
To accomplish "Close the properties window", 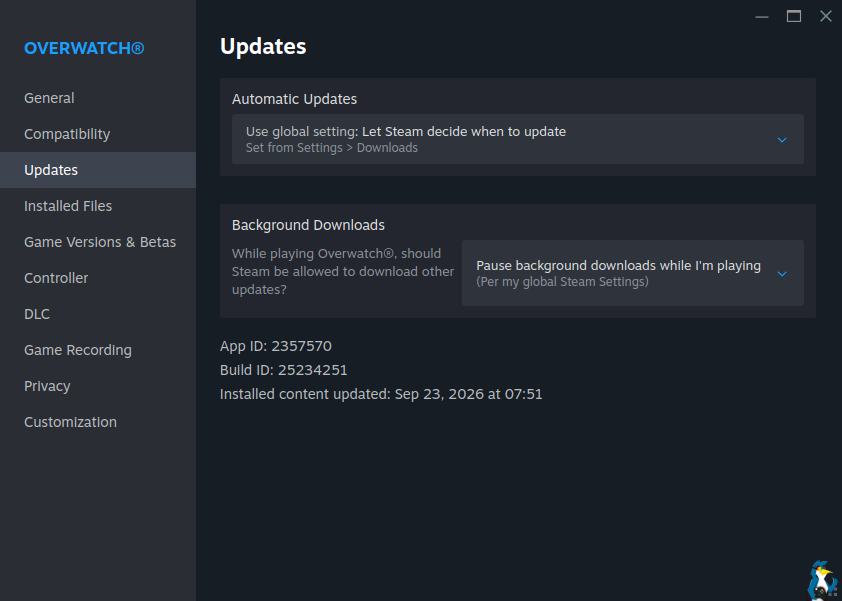I will [x=826, y=17].
